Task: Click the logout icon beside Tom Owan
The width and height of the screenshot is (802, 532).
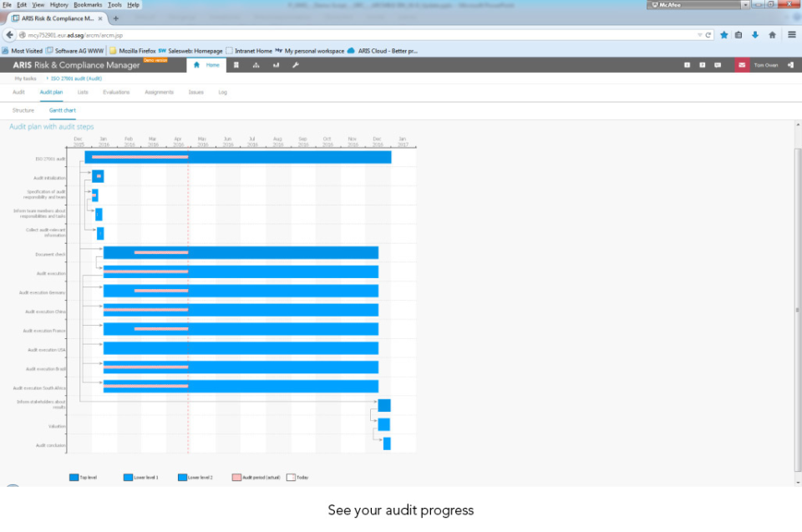Action: tap(789, 64)
